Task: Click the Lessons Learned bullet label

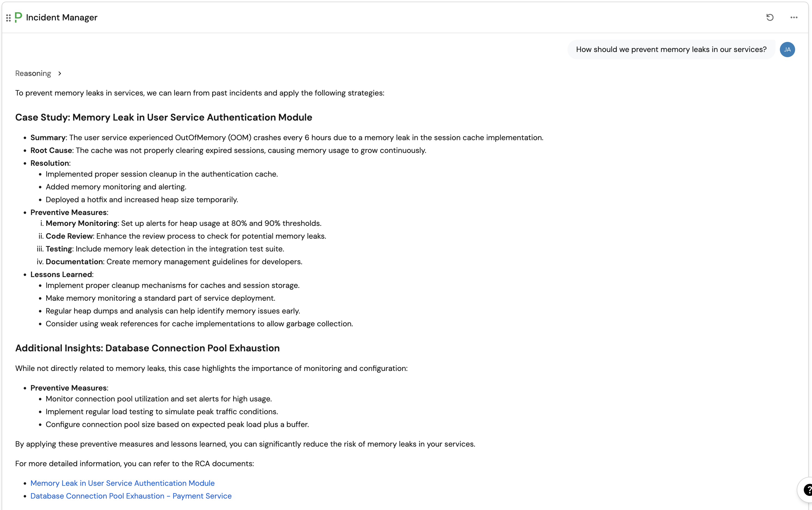Action: pyautogui.click(x=61, y=274)
